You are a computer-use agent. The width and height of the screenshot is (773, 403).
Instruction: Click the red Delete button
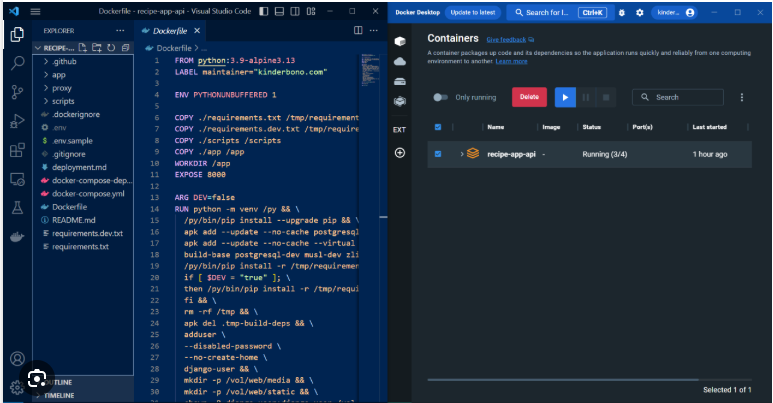coord(529,97)
